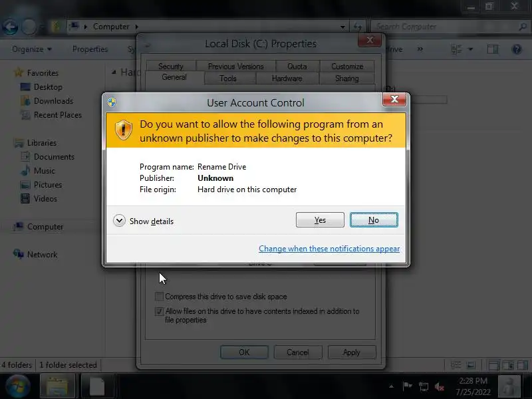The image size is (532, 399).
Task: Open Downloads in Favorites
Action: (x=54, y=101)
